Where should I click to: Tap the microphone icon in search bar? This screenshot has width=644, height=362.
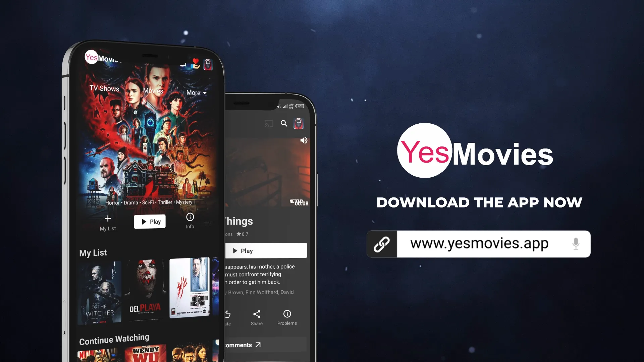576,244
